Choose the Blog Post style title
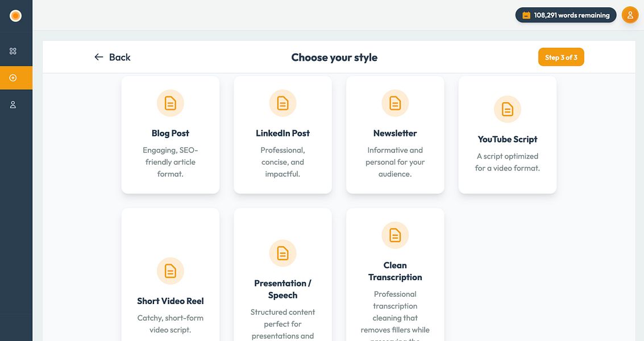 click(x=171, y=133)
